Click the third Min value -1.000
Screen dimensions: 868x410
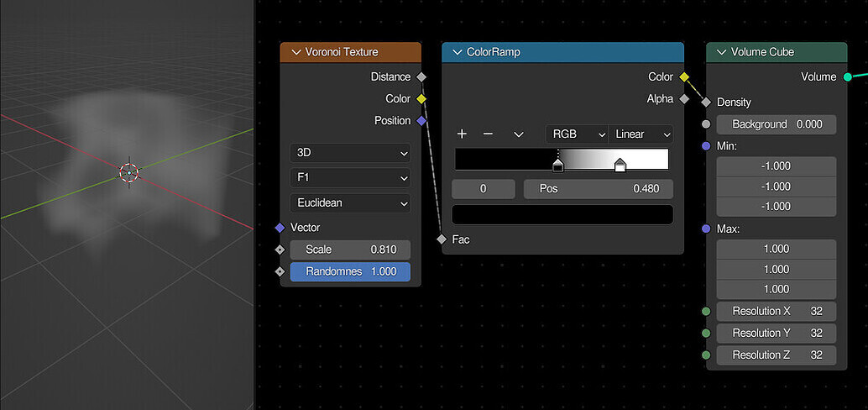tap(776, 207)
